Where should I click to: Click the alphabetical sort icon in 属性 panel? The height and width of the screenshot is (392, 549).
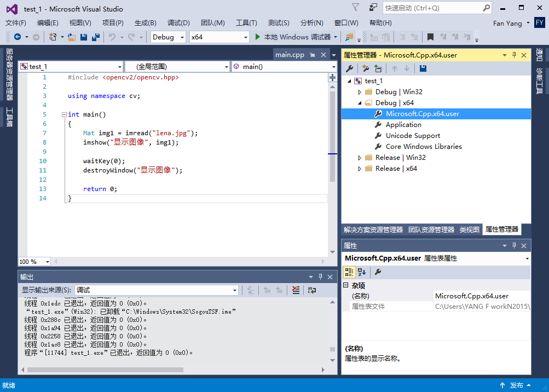[362, 272]
